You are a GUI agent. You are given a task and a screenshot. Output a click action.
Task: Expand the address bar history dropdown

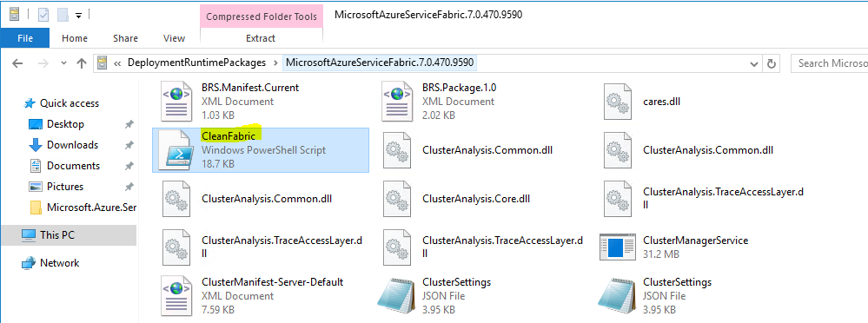tap(754, 63)
